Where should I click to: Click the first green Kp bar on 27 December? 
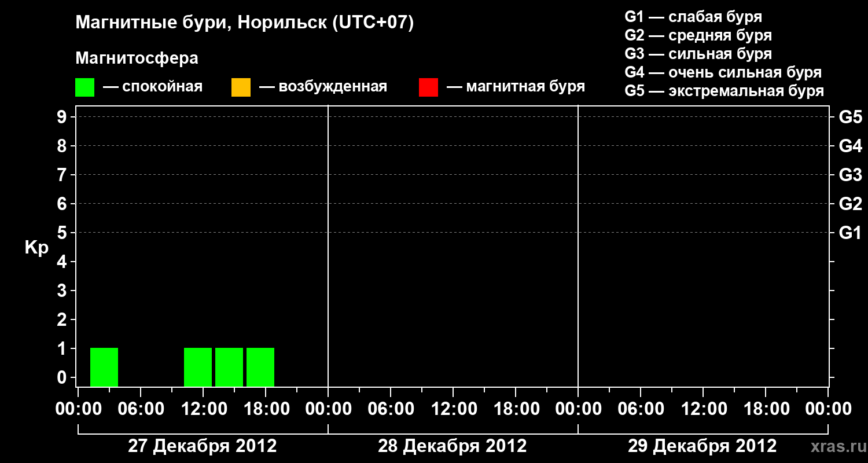104,367
